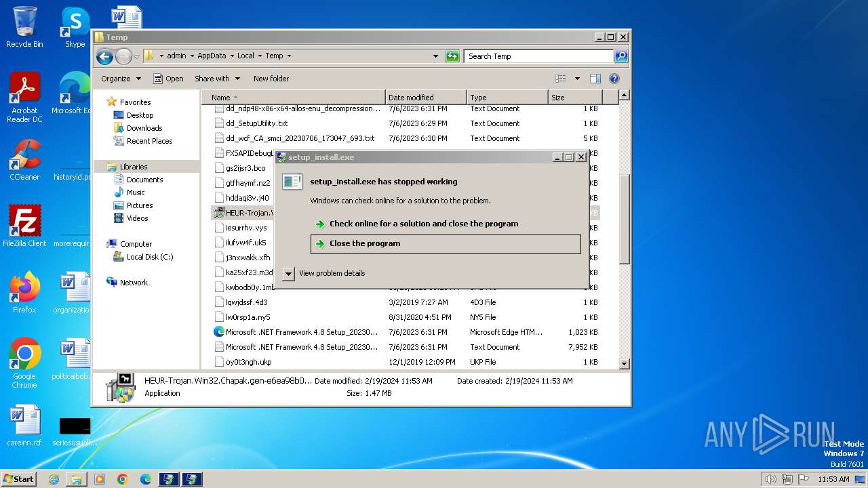
Task: Expand View problem details
Action: point(324,273)
